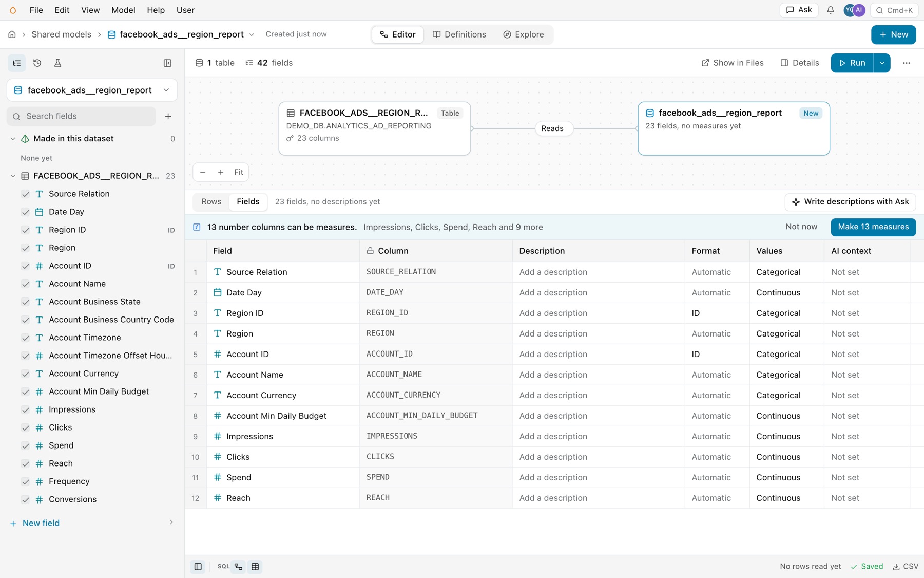
Task: Open Show in Files
Action: (733, 63)
